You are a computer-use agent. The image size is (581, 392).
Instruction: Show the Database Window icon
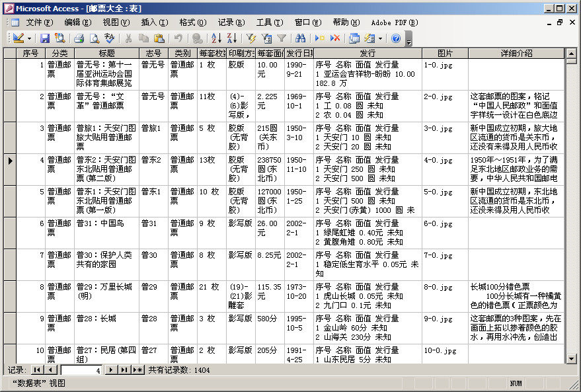(x=354, y=38)
